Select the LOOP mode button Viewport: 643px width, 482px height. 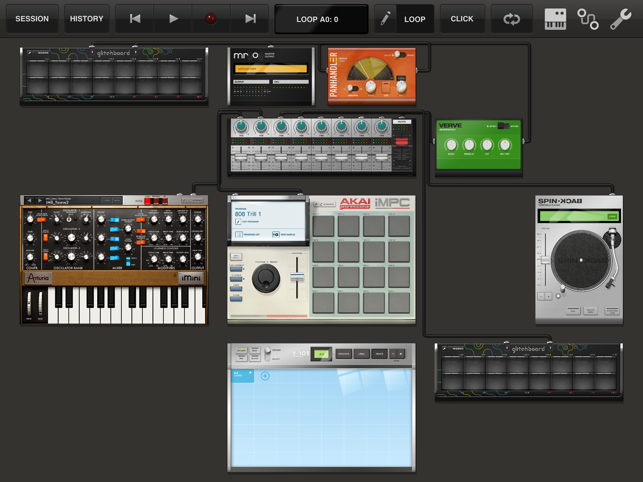[414, 19]
